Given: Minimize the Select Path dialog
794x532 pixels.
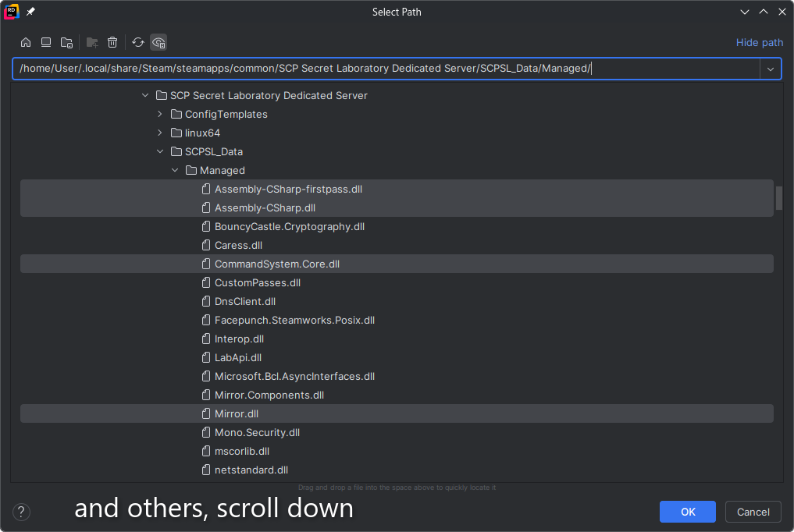Looking at the screenshot, I should (x=744, y=12).
